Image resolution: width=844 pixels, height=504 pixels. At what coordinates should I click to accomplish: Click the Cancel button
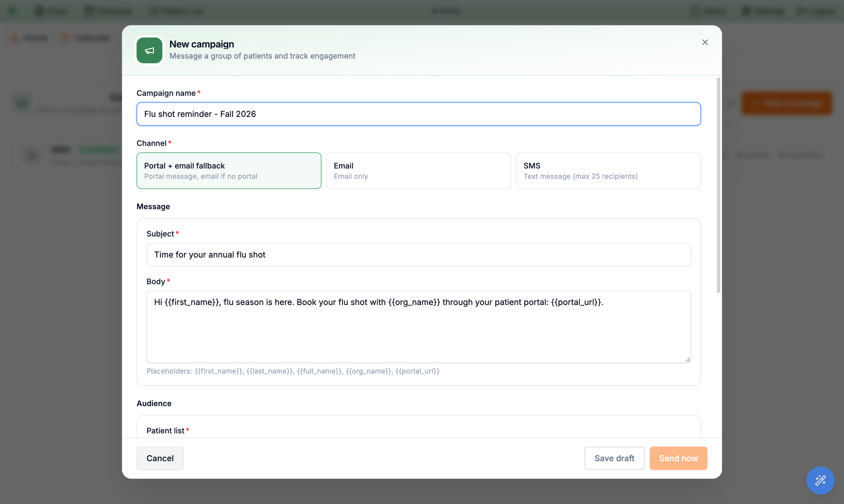pyautogui.click(x=160, y=458)
